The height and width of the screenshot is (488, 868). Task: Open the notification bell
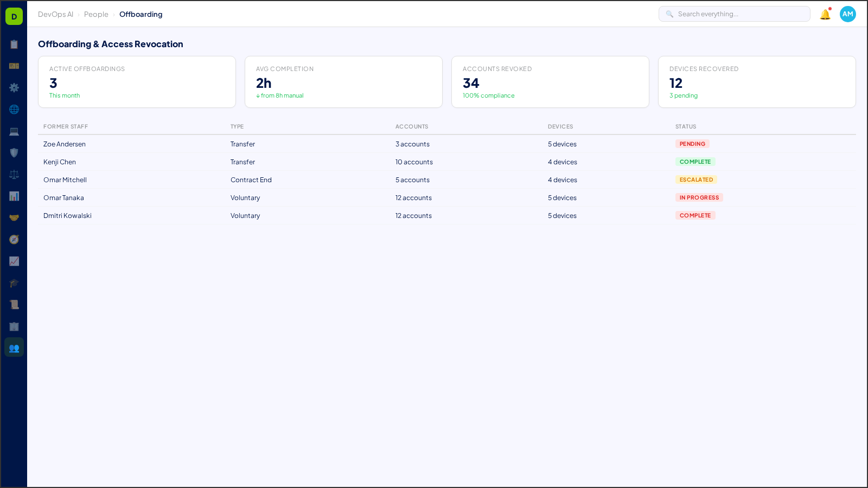click(x=825, y=14)
